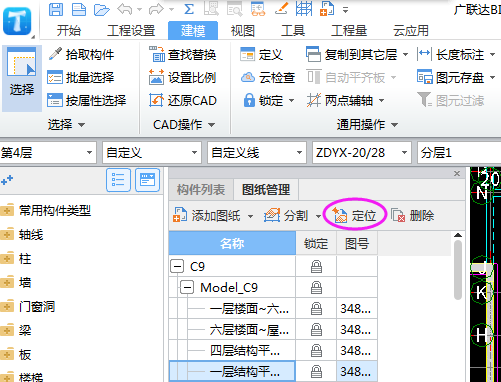The width and height of the screenshot is (501, 382).
Task: Collapse the Model_C9 node
Action: [187, 287]
